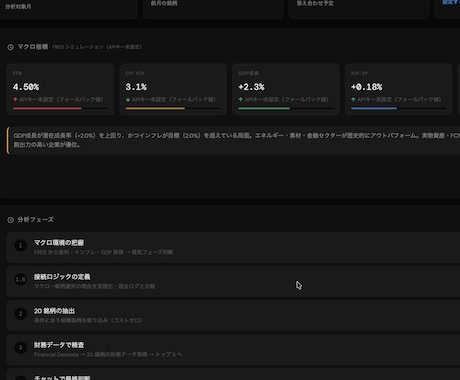The height and width of the screenshot is (380, 460).
Task: Click the コストゼロ description under 20 銘柄の抽出
Action: click(x=88, y=320)
